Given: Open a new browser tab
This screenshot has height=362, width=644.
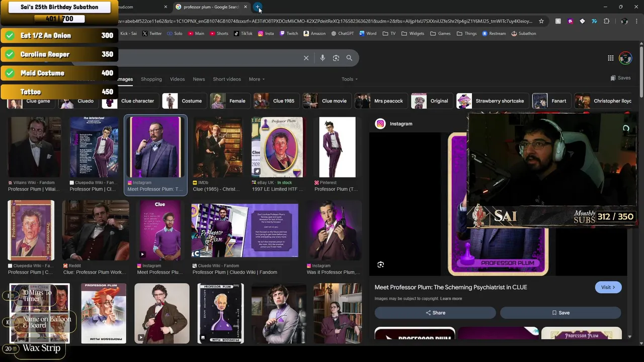Looking at the screenshot, I should (x=258, y=7).
